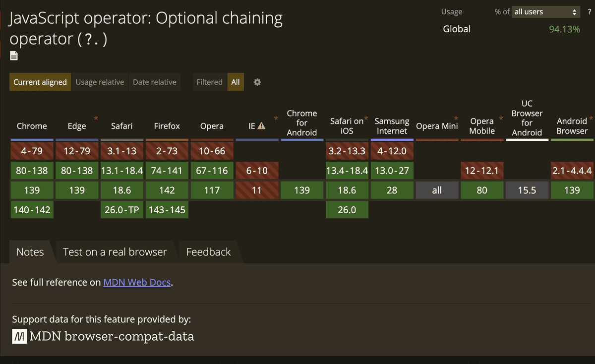Switch to the Feedback tab
The width and height of the screenshot is (595, 364).
click(x=208, y=252)
